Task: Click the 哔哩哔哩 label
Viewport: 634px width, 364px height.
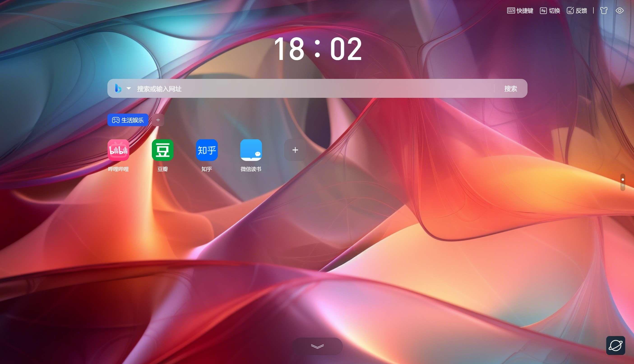Action: coord(118,169)
